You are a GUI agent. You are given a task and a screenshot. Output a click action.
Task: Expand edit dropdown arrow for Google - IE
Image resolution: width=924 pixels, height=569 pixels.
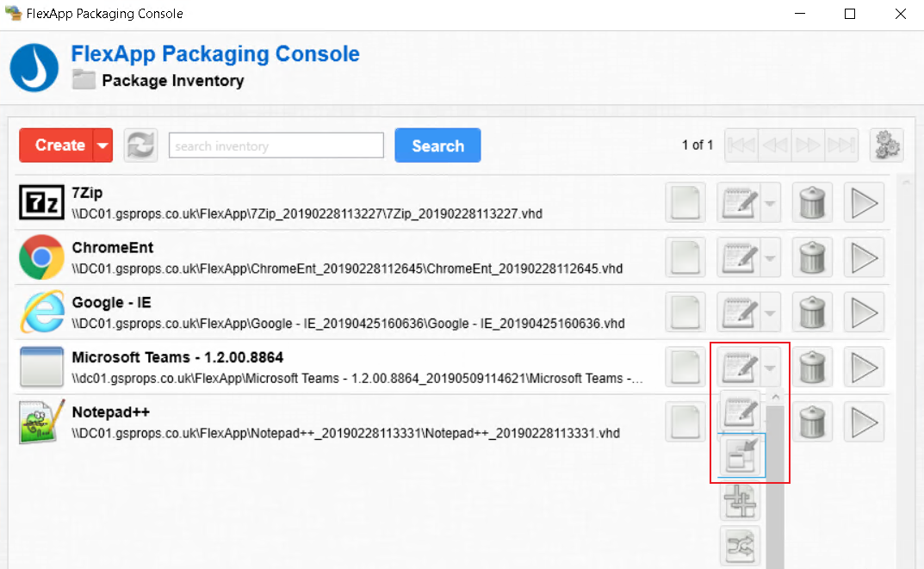pos(771,312)
